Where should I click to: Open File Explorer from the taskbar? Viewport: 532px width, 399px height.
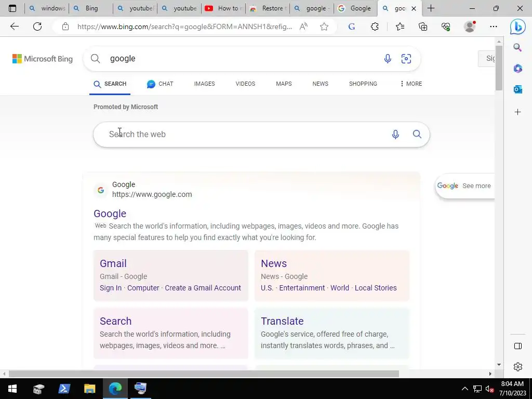click(89, 389)
